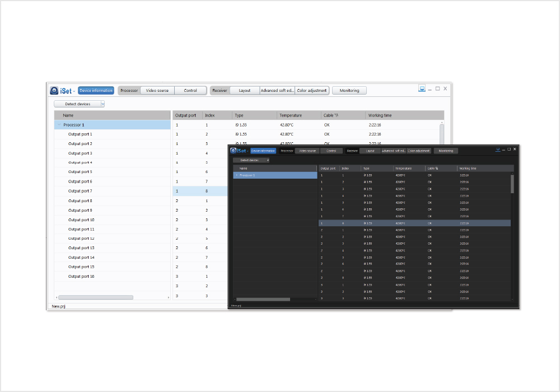Click the display monitor icon in light window
The image size is (560, 392).
422,88
